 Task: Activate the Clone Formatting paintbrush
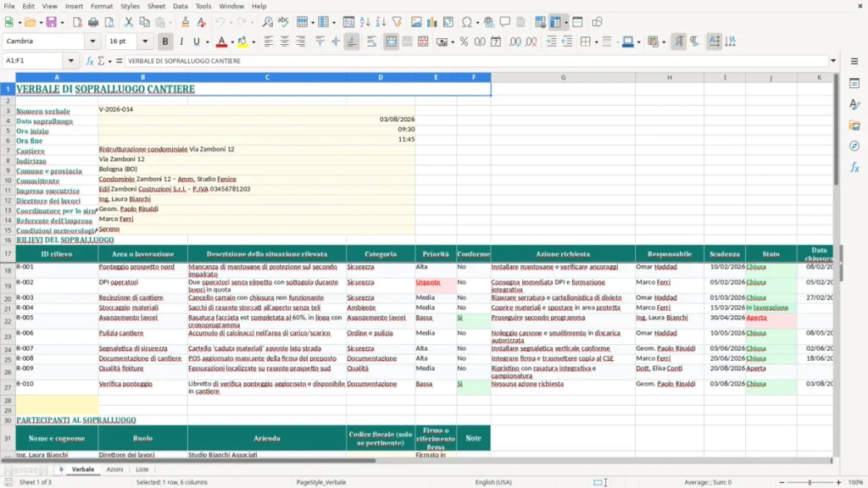pos(186,22)
